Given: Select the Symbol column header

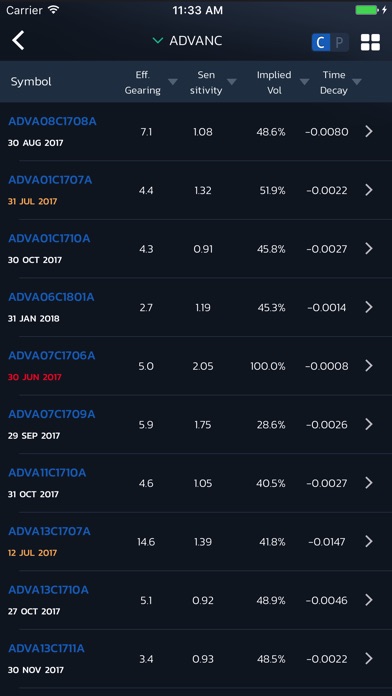Looking at the screenshot, I should 31,82.
